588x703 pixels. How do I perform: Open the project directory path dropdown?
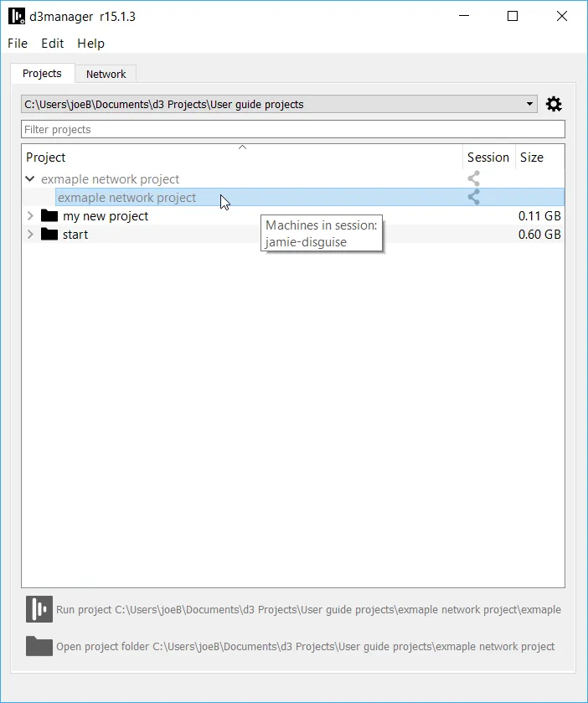(529, 105)
